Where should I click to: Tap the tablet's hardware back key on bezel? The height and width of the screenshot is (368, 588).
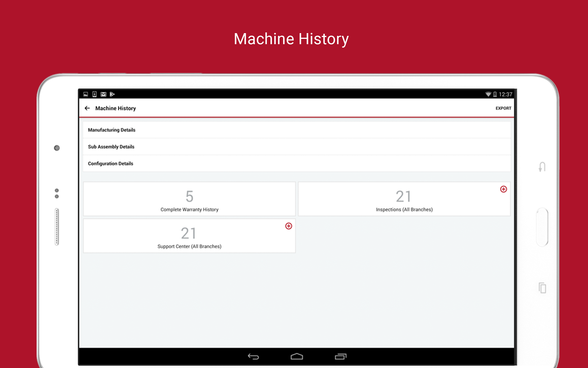[542, 167]
